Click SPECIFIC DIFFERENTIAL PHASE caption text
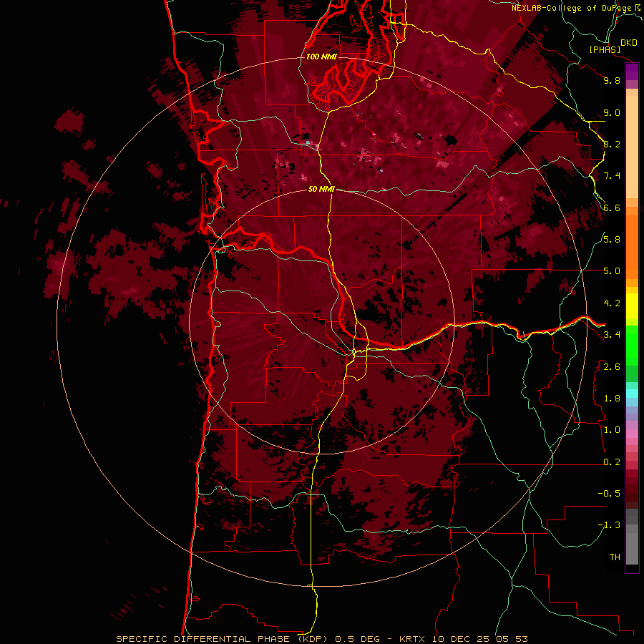 pyautogui.click(x=204, y=639)
